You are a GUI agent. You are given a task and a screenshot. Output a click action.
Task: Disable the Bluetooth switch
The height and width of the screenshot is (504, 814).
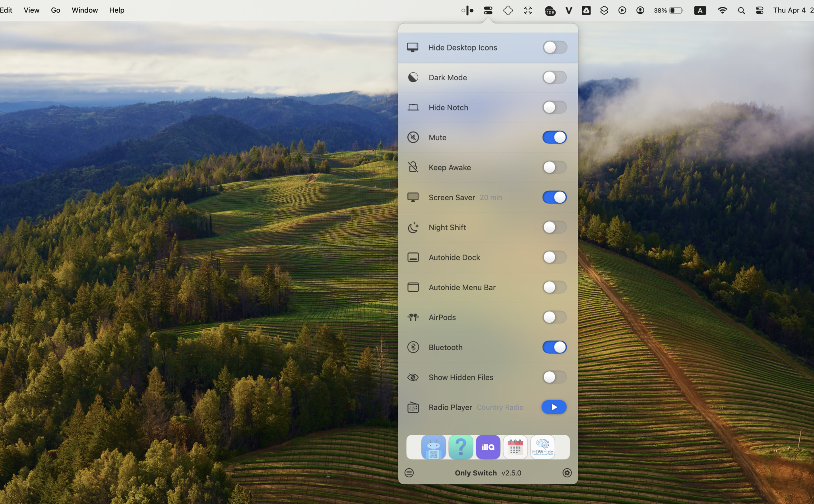tap(554, 347)
